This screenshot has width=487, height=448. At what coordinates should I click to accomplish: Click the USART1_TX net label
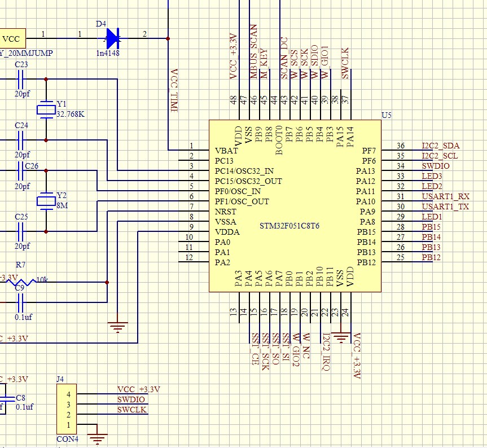pyautogui.click(x=445, y=207)
